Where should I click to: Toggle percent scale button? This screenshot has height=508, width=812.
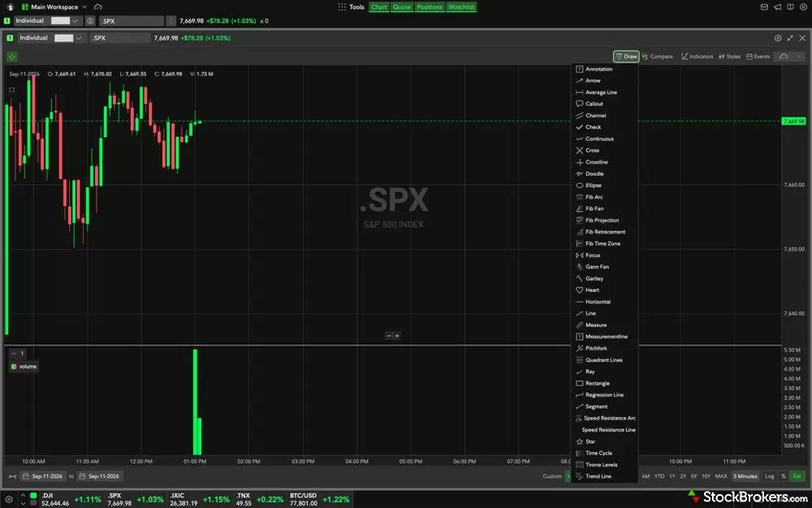coord(783,476)
